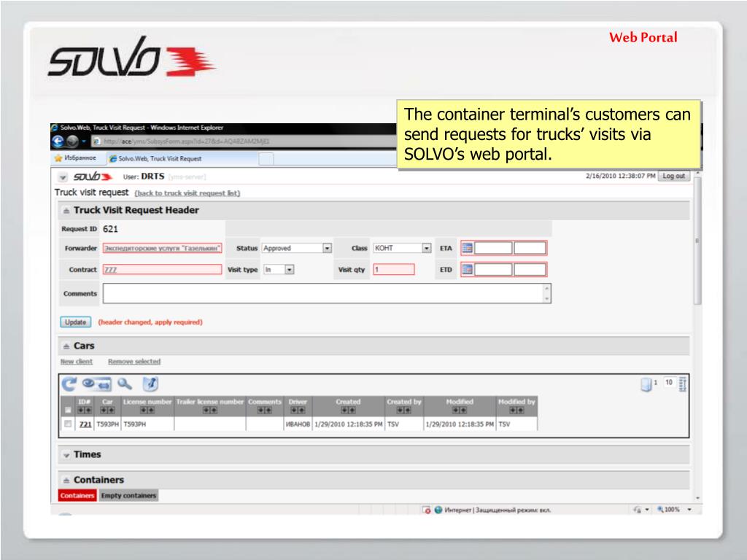
Task: Click the view toggle eye icon in Cars toolbar
Action: [88, 382]
